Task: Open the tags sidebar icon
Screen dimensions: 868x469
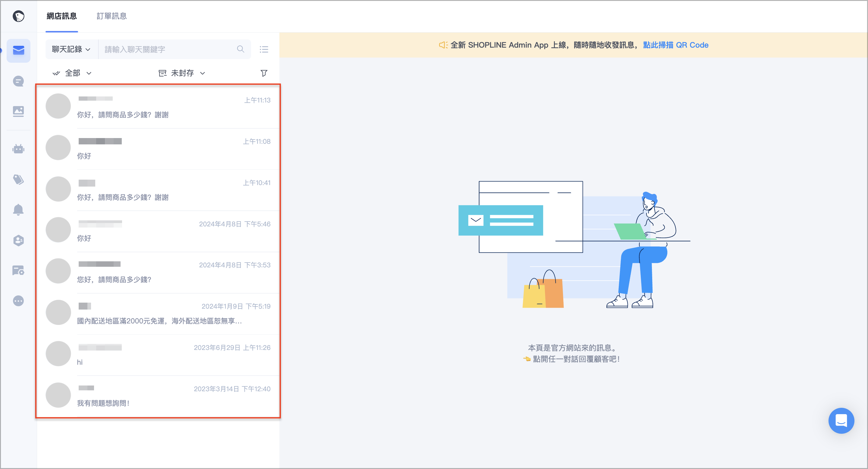Action: point(18,179)
